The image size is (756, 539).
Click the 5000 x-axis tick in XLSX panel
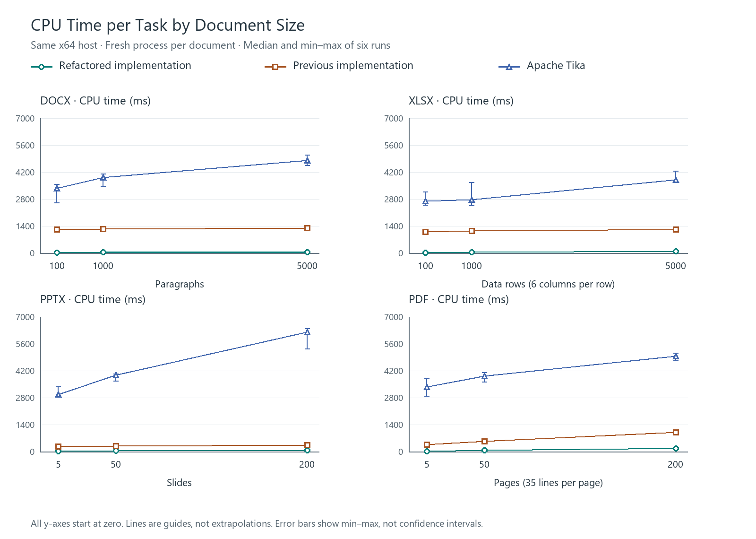tap(676, 266)
